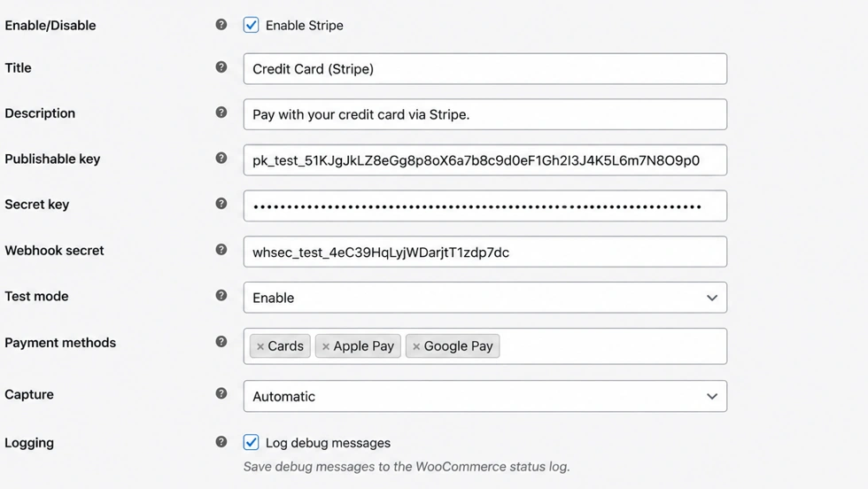Remove the Apple Pay tag
This screenshot has width=868, height=489.
[x=326, y=346]
